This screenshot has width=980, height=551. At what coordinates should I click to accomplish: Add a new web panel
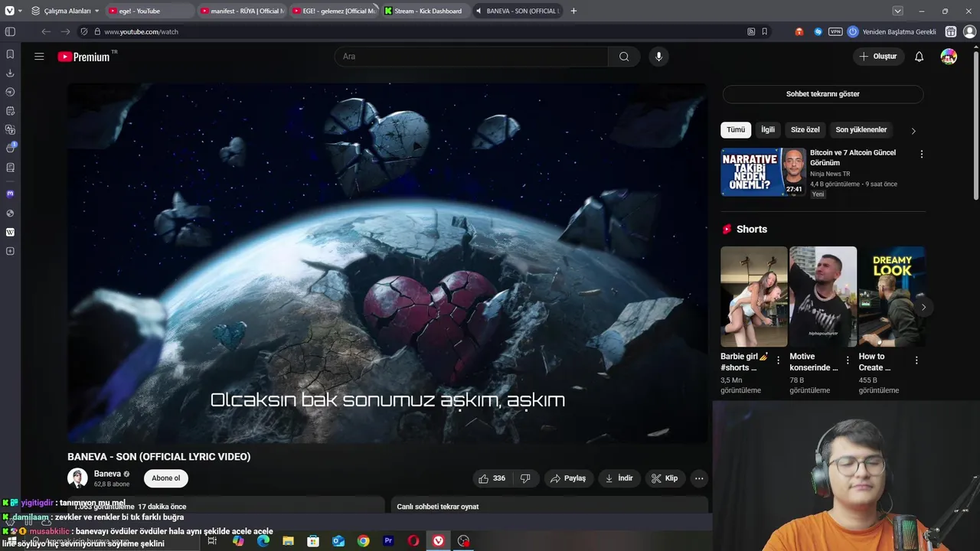pos(10,251)
